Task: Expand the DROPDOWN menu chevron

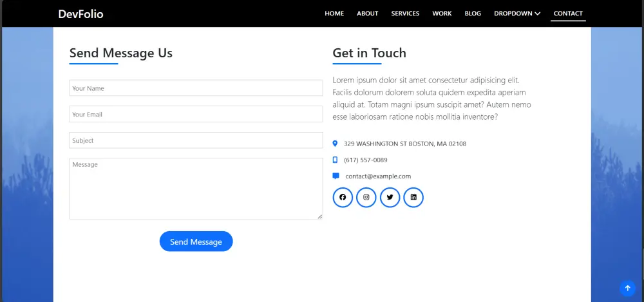Action: pyautogui.click(x=537, y=14)
